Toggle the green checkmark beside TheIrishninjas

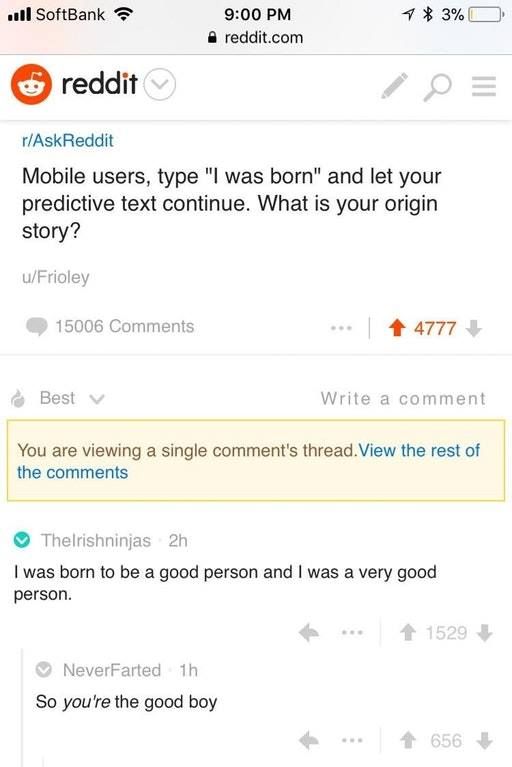(x=22, y=540)
